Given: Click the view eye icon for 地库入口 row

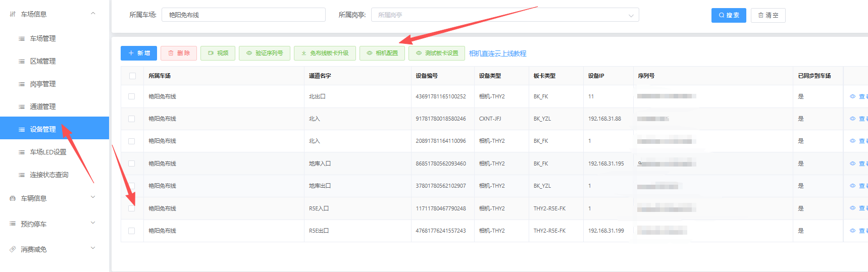Looking at the screenshot, I should pos(852,164).
